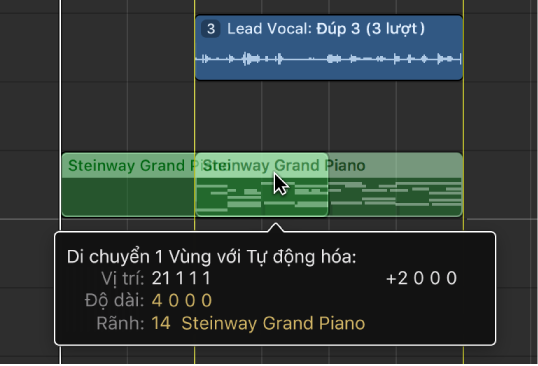This screenshot has height=366, width=538.
Task: Click the "Rãnh" label in the help tag
Action: pos(120,323)
